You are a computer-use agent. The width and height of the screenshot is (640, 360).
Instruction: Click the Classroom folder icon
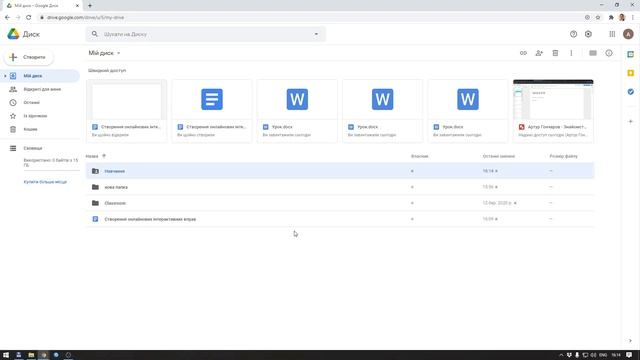coord(95,203)
